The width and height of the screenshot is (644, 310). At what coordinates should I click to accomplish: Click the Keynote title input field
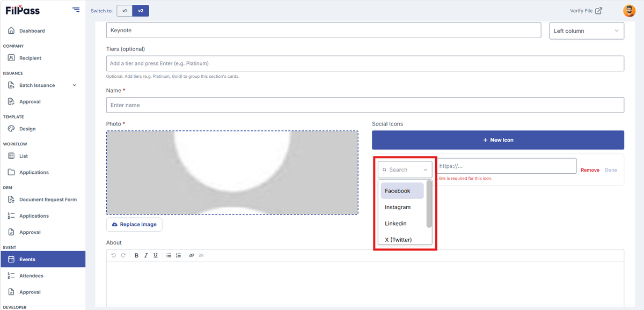coord(324,31)
